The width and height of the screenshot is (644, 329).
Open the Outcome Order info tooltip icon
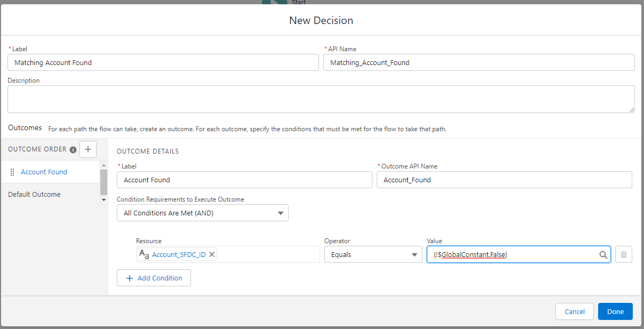pos(73,150)
